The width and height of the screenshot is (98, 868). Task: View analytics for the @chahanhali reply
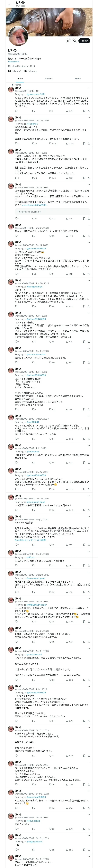(67, 463)
